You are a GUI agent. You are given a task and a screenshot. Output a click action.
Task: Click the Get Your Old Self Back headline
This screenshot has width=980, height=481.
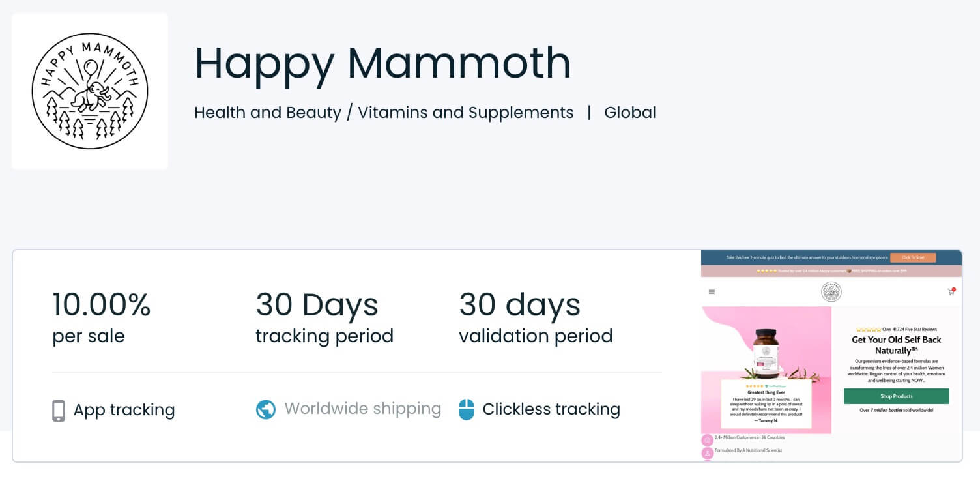(x=896, y=345)
